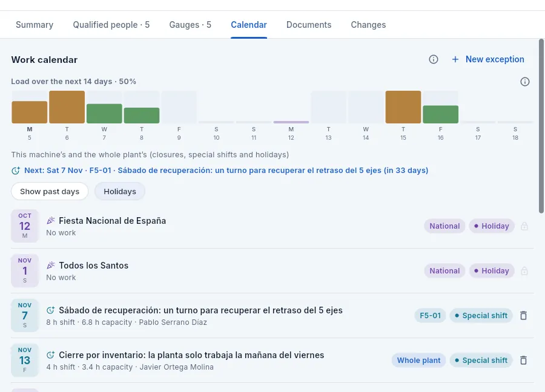Go to the Documents tab
The image size is (545, 392).
[309, 25]
